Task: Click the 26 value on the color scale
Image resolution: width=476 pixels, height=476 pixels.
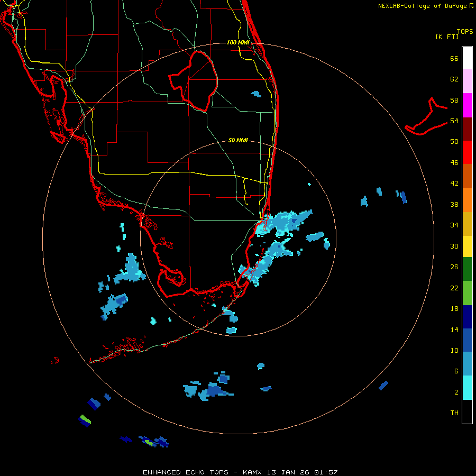Action: [454, 267]
